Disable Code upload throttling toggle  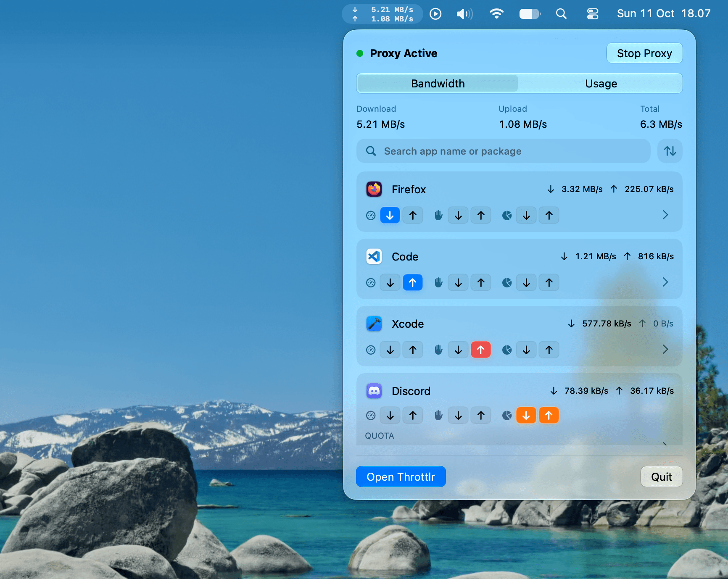coord(413,283)
